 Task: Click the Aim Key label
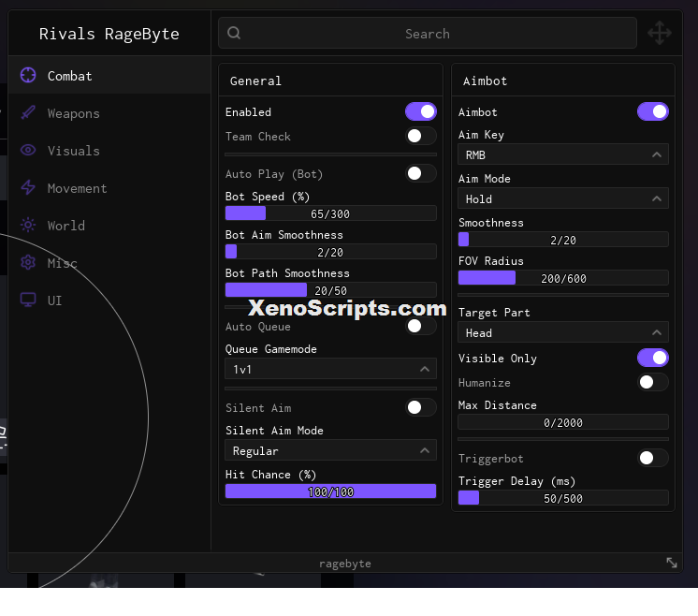pos(481,135)
